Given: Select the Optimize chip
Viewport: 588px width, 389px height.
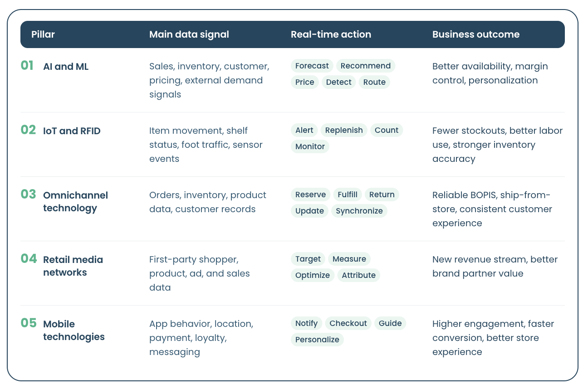Looking at the screenshot, I should click(x=313, y=275).
